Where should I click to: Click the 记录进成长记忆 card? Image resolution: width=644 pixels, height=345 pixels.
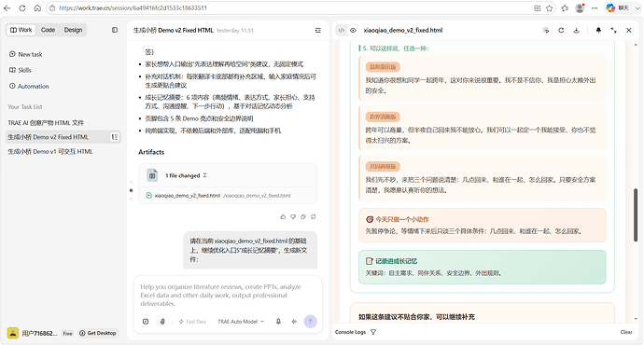pos(483,267)
